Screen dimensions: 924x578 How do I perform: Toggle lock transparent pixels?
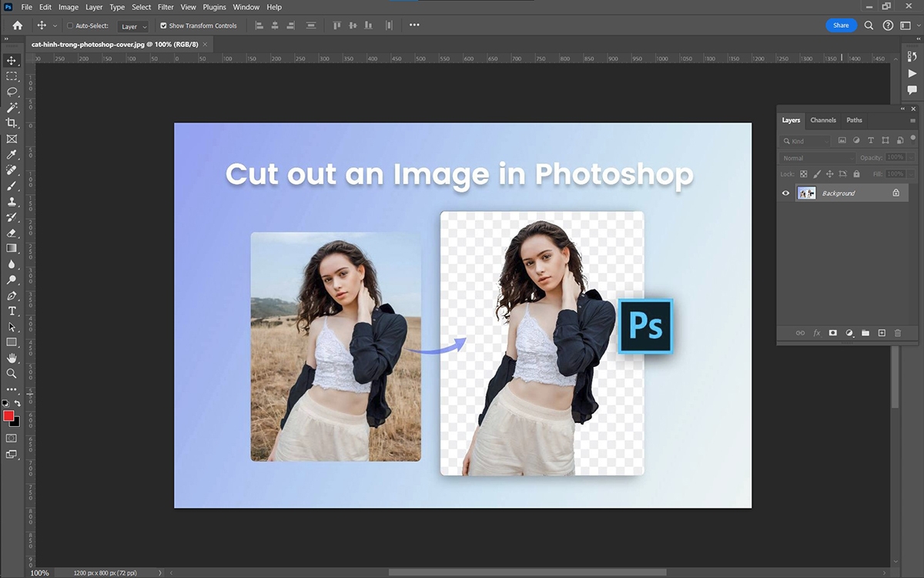tap(804, 174)
